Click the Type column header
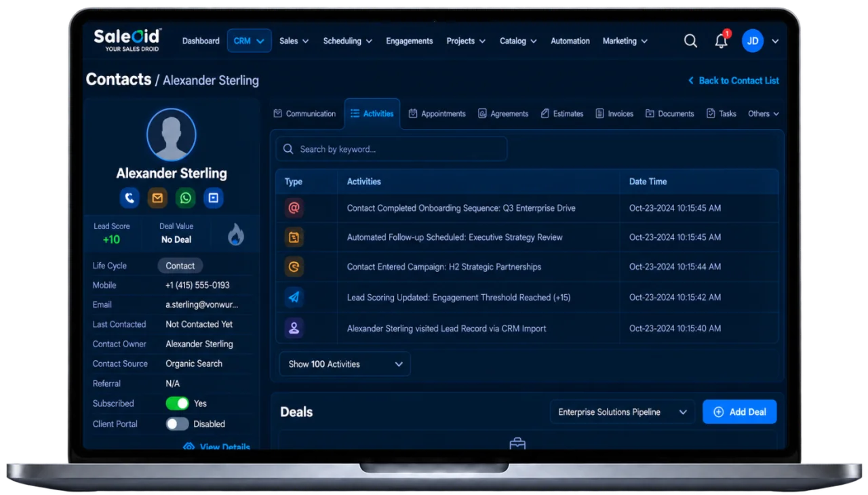Image resolution: width=868 pixels, height=495 pixels. 294,182
